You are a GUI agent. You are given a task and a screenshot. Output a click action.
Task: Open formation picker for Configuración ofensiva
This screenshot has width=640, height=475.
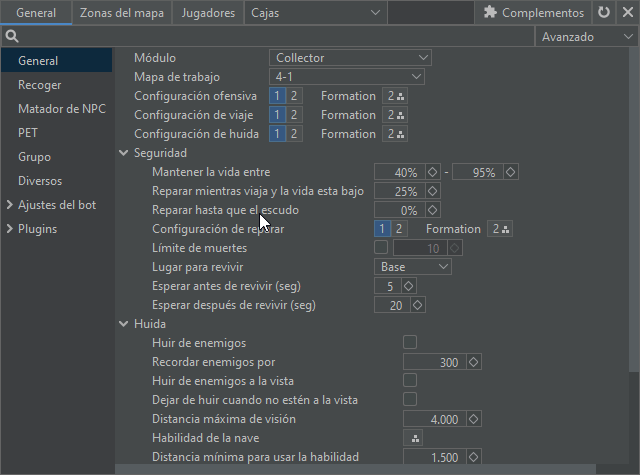point(396,96)
